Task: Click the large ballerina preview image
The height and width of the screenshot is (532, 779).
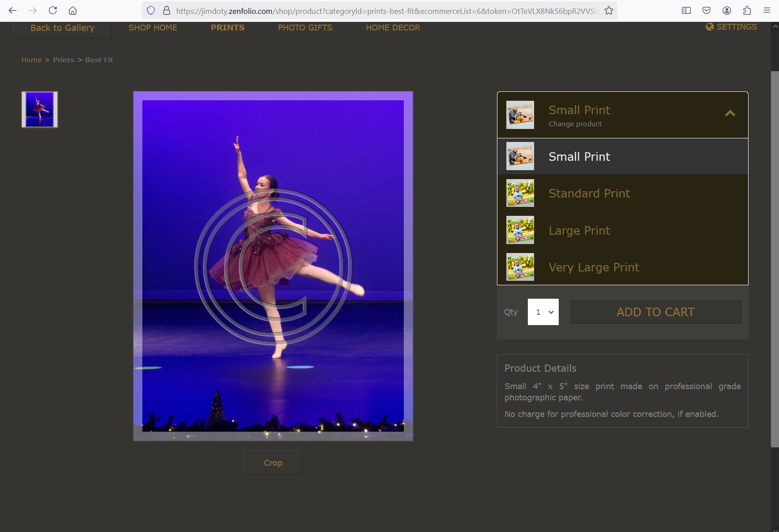Action: 273,266
